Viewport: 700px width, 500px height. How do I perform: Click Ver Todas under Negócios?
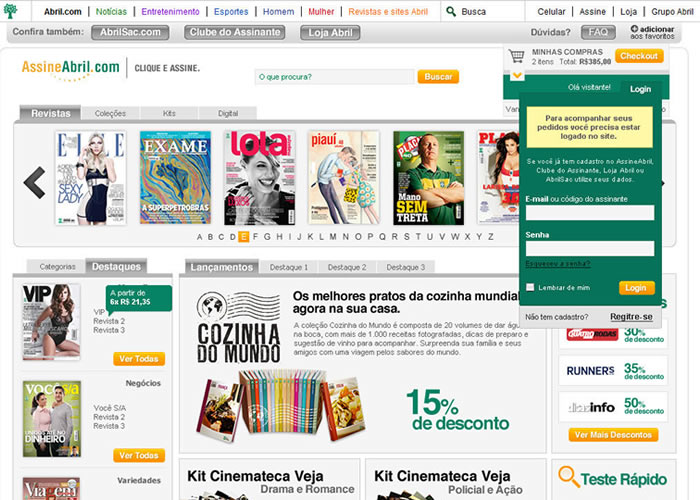[x=139, y=455]
